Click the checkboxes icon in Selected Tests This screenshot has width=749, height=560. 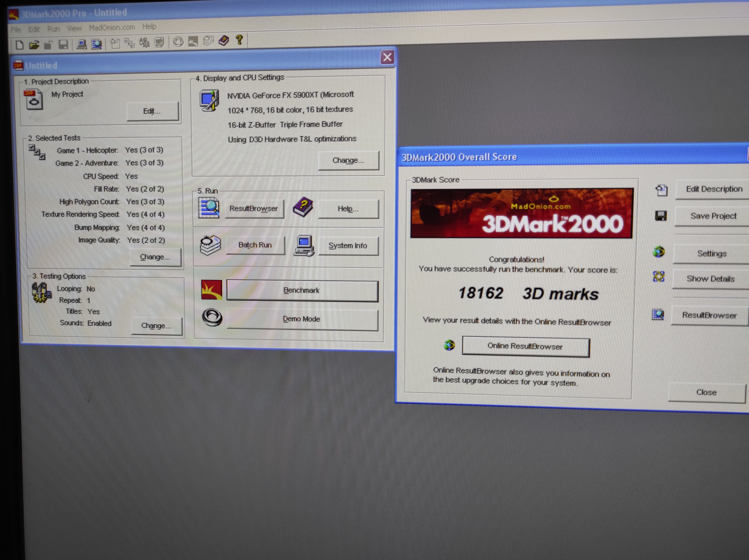click(37, 152)
